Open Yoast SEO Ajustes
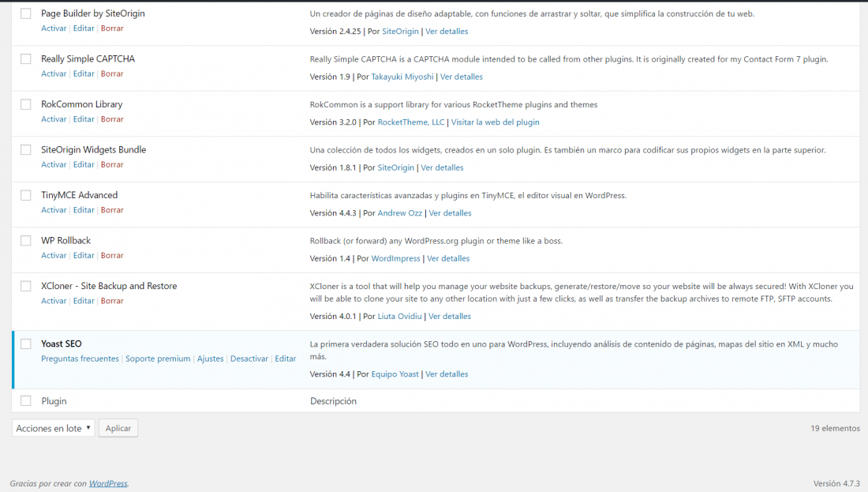This screenshot has height=492, width=868. coord(211,359)
